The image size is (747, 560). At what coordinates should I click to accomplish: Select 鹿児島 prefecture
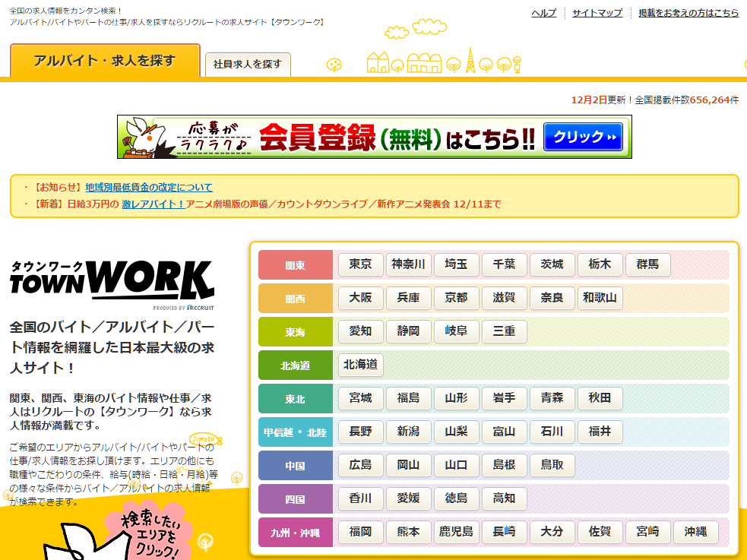pos(457,532)
